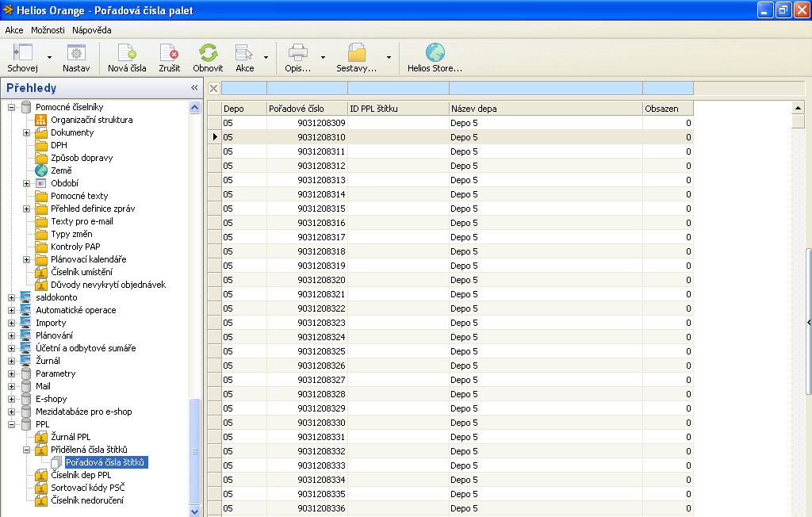Expand the Období node
Viewport: 812px width, 517px height.
pos(26,183)
